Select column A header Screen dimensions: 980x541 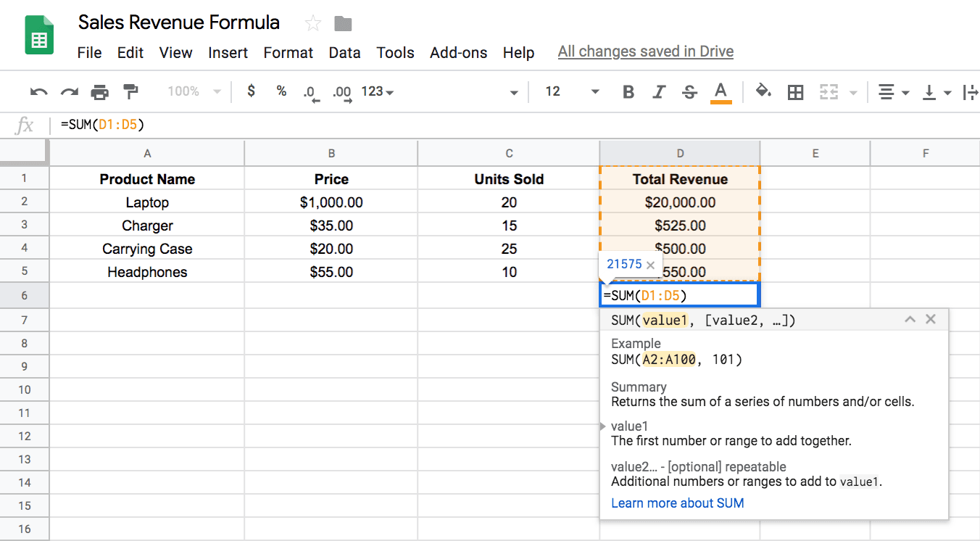pyautogui.click(x=147, y=153)
